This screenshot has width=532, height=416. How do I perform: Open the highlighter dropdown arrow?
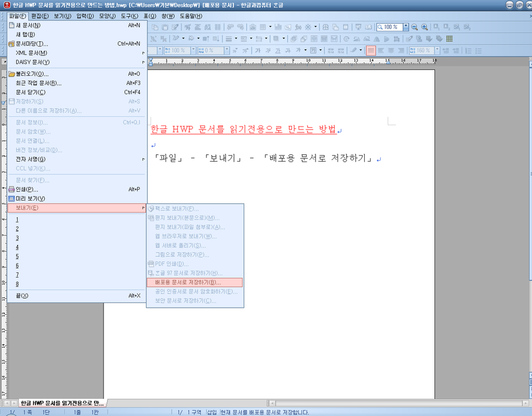coord(361,50)
